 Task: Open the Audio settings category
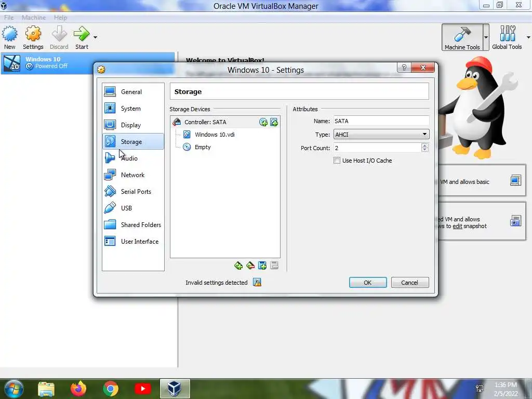tap(133, 158)
